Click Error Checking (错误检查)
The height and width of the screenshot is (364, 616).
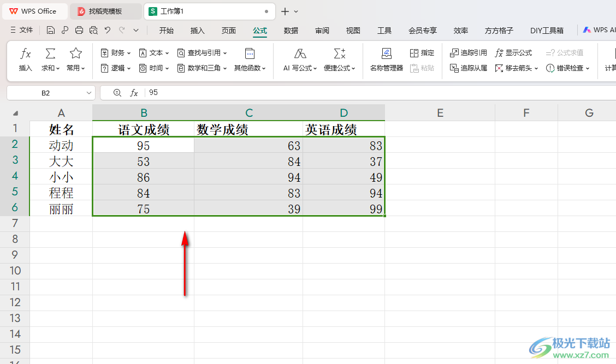point(568,68)
